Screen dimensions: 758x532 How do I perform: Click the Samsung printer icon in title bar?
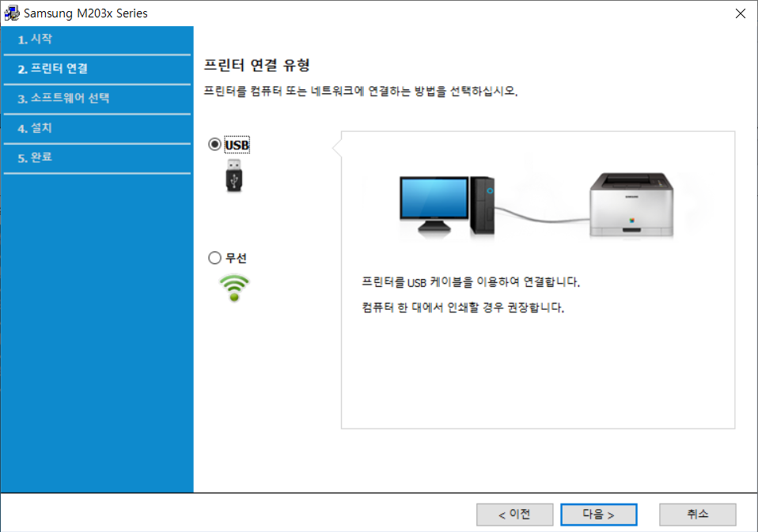[13, 13]
